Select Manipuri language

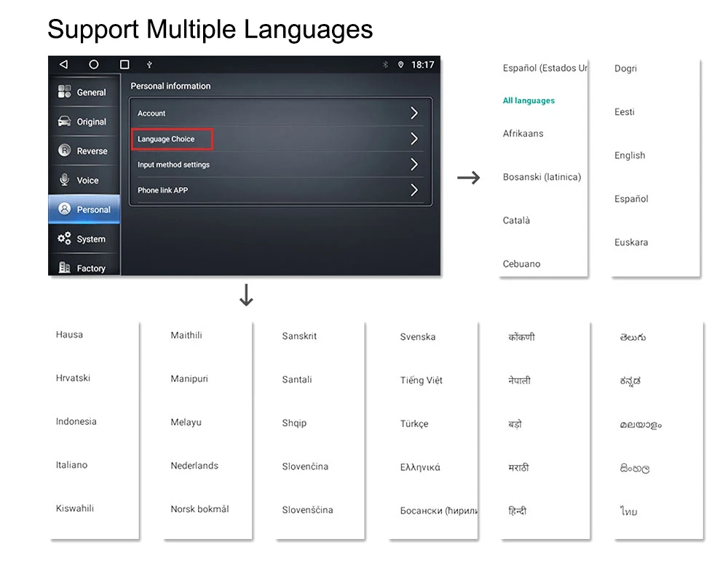click(189, 378)
